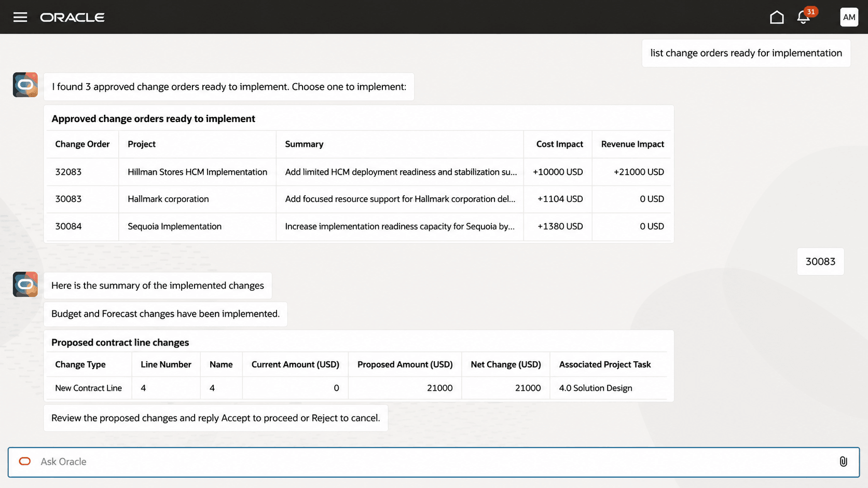Open the AM user profile avatar

coord(849,17)
